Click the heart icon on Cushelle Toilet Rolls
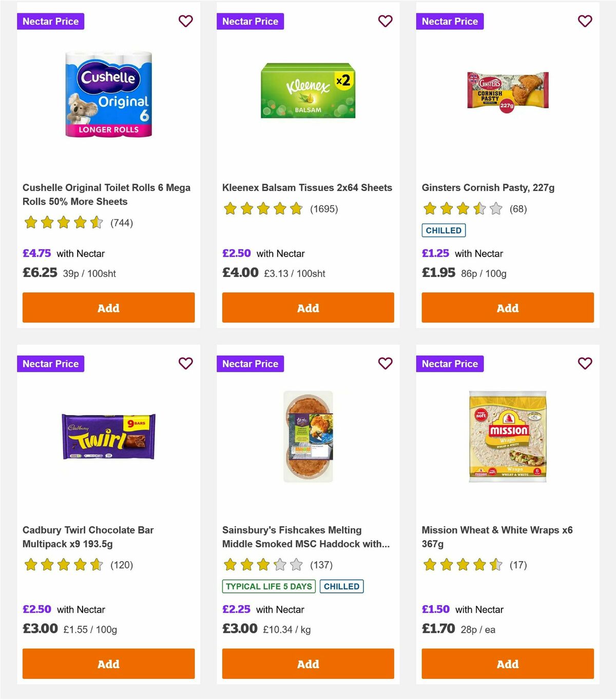The width and height of the screenshot is (616, 700). tap(186, 21)
